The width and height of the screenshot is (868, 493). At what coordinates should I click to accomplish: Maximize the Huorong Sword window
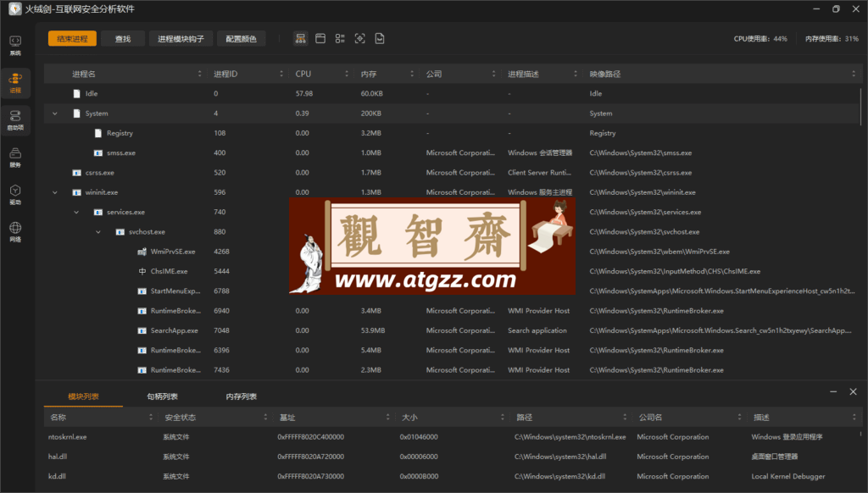836,8
